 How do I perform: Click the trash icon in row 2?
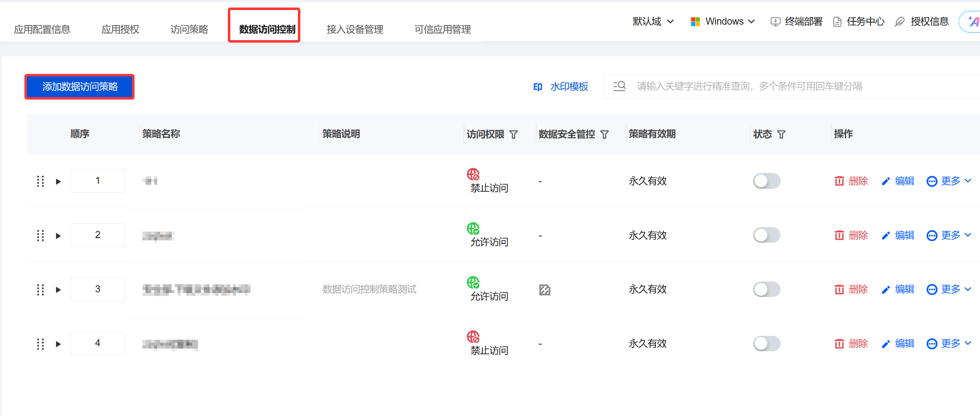(x=839, y=236)
